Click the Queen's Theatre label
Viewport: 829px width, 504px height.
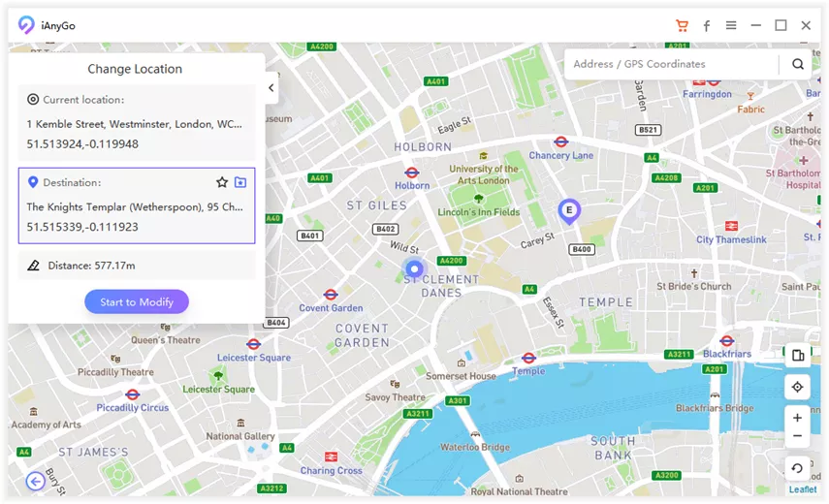[x=166, y=340]
